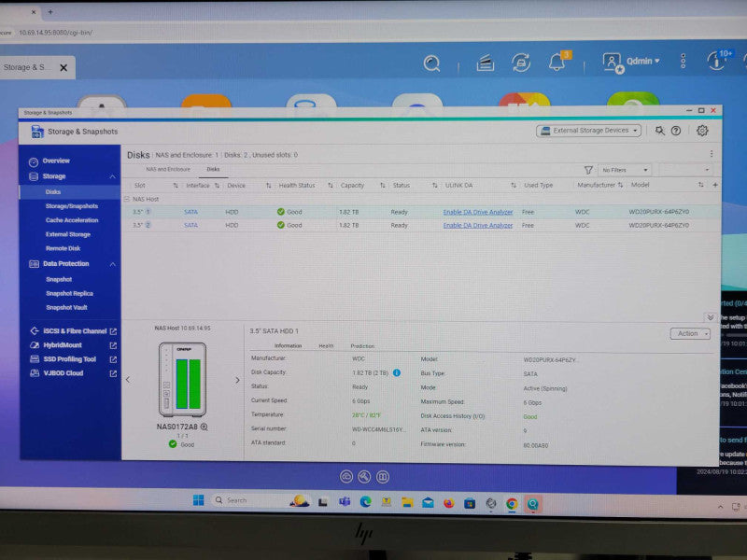This screenshot has height=560, width=747.
Task: Click first round desktop icon below the window
Action: (346, 477)
